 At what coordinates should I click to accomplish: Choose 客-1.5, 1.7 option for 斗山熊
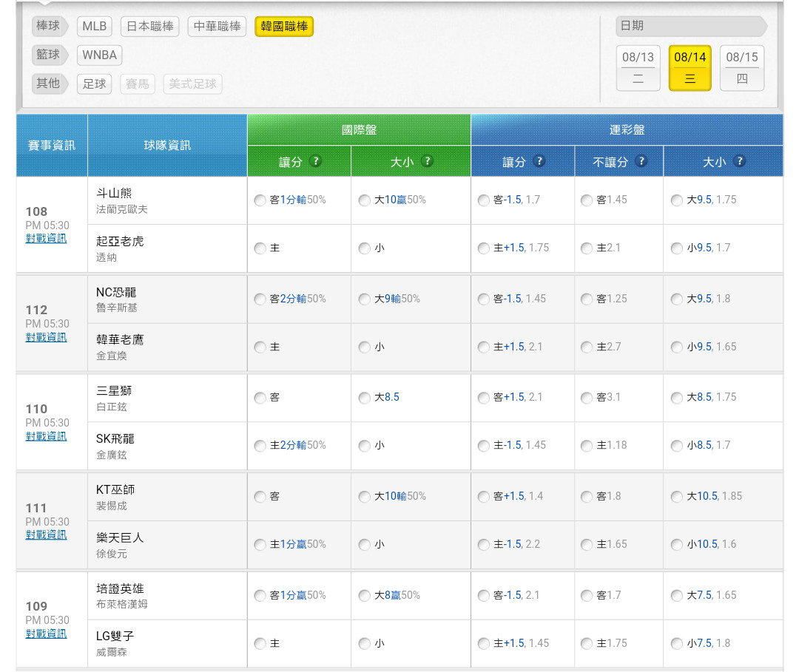coord(484,200)
